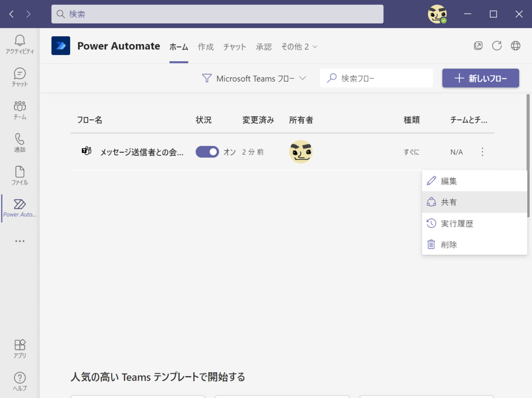Image resolution: width=532 pixels, height=398 pixels.
Task: Reload the Power Automate tab
Action: pos(497,46)
